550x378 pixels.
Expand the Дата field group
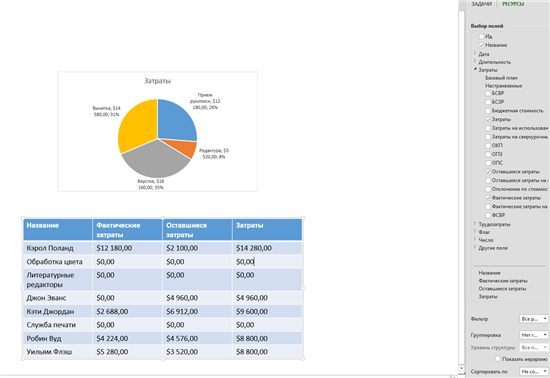[475, 53]
